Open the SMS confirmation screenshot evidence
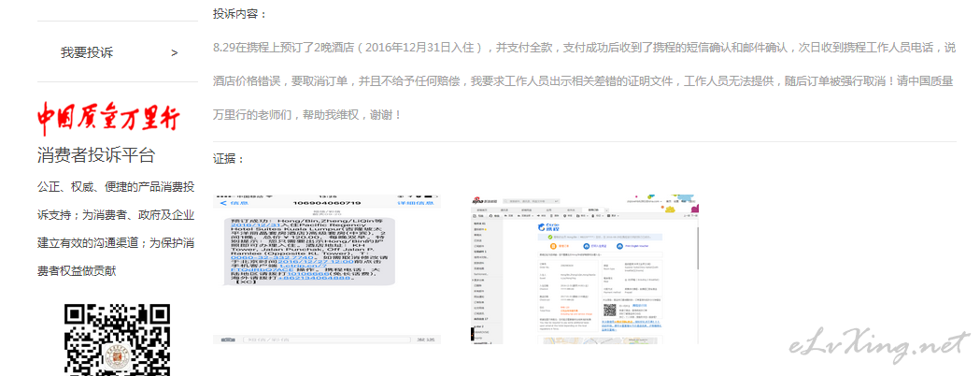 point(327,269)
